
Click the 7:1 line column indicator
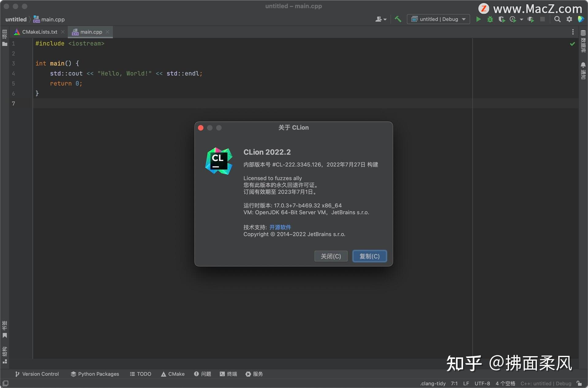[x=454, y=383]
